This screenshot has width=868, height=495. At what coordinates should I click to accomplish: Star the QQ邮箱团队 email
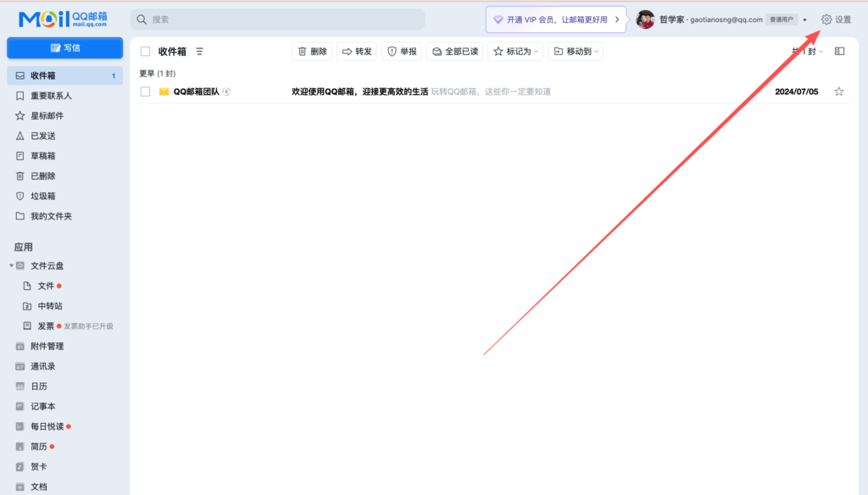pos(839,92)
